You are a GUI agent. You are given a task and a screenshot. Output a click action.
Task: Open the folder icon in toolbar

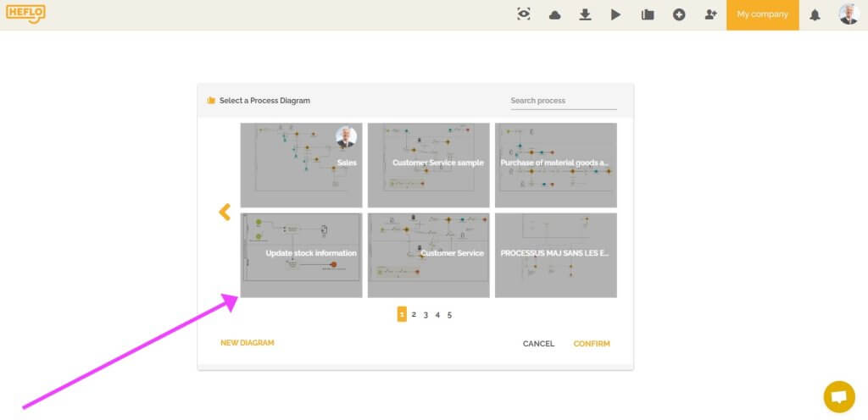[x=648, y=14]
